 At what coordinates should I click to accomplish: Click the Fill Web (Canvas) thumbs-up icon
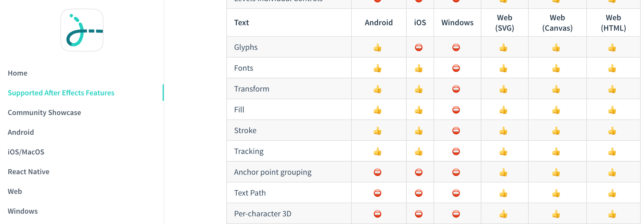click(556, 110)
